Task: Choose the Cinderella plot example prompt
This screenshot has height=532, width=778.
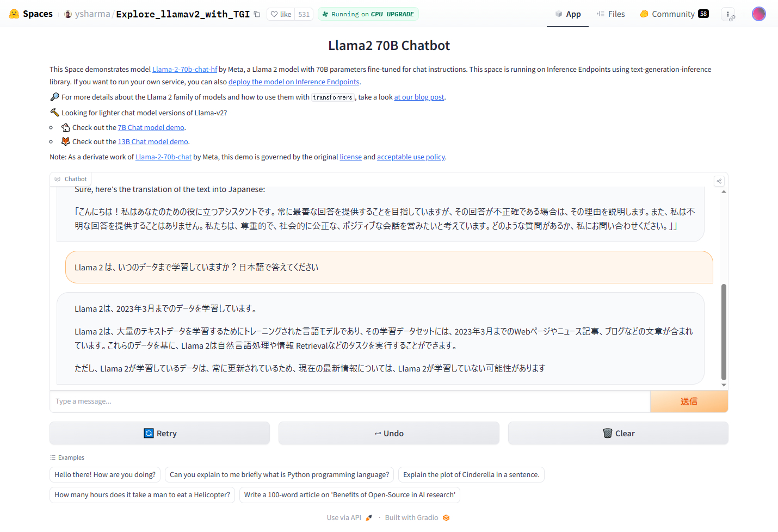Action: (471, 475)
